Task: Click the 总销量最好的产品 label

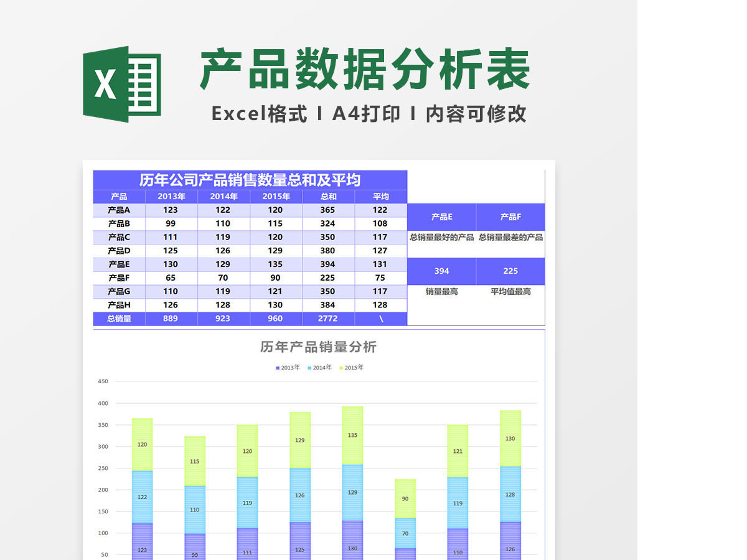Action: [442, 237]
